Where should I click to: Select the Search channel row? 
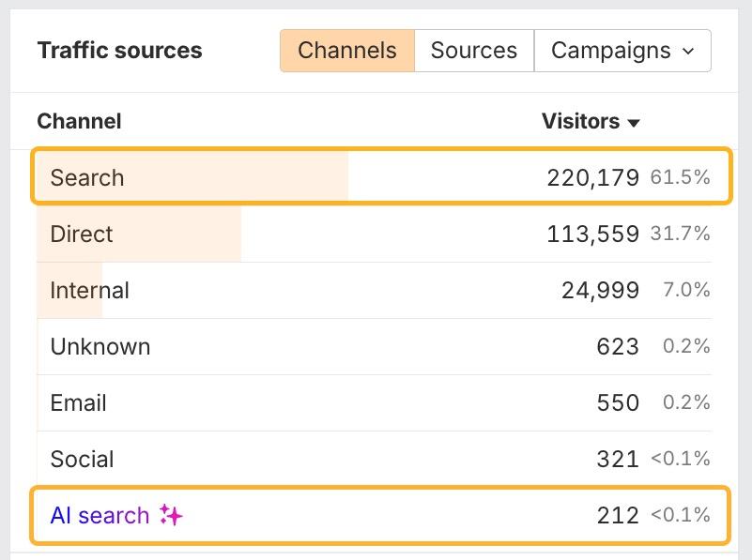pos(87,177)
